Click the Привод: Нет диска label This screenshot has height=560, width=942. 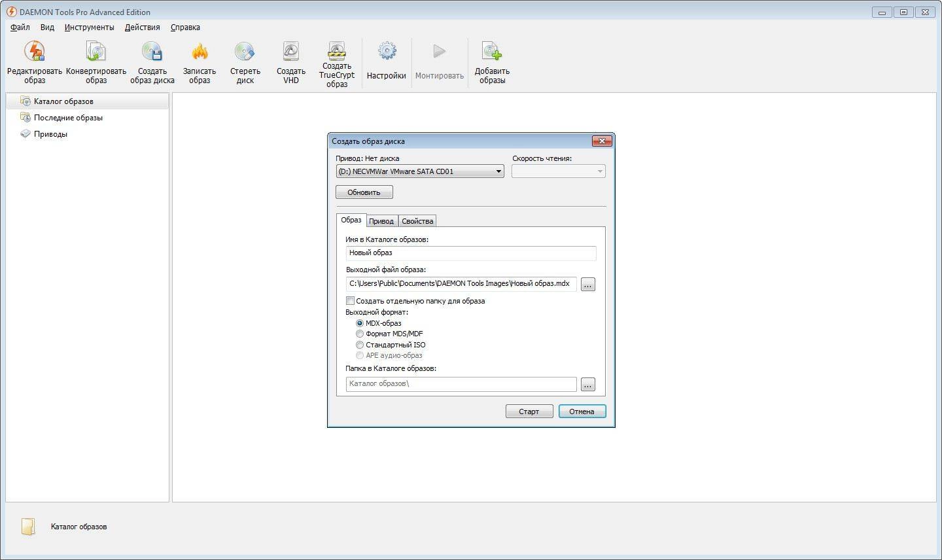pos(368,158)
